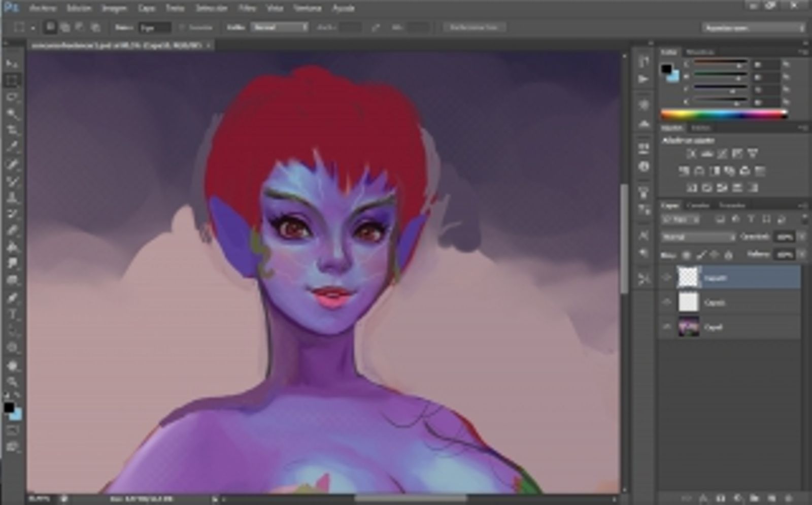The height and width of the screenshot is (505, 812).
Task: Select the History Brush tool
Action: (12, 214)
